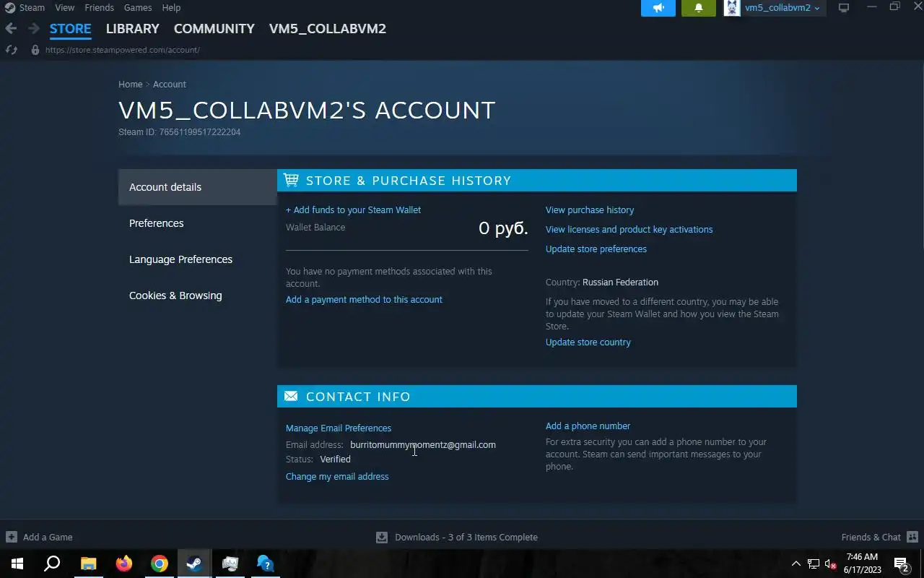924x578 pixels.
Task: Open notifications with the green bell icon
Action: point(698,8)
